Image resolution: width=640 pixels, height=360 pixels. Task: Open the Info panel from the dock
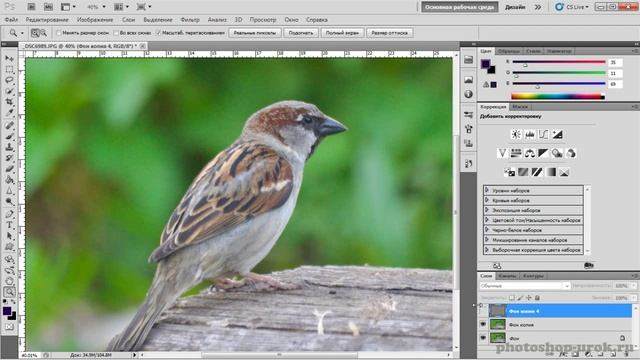click(x=469, y=94)
